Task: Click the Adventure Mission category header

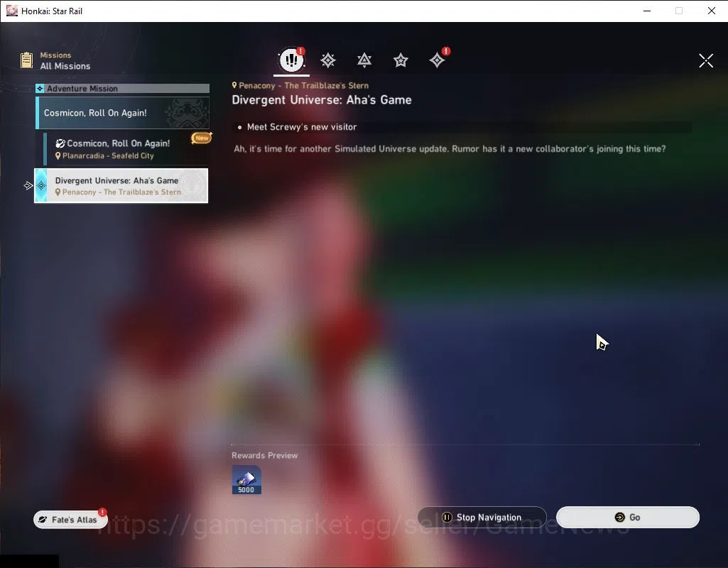Action: coord(123,88)
